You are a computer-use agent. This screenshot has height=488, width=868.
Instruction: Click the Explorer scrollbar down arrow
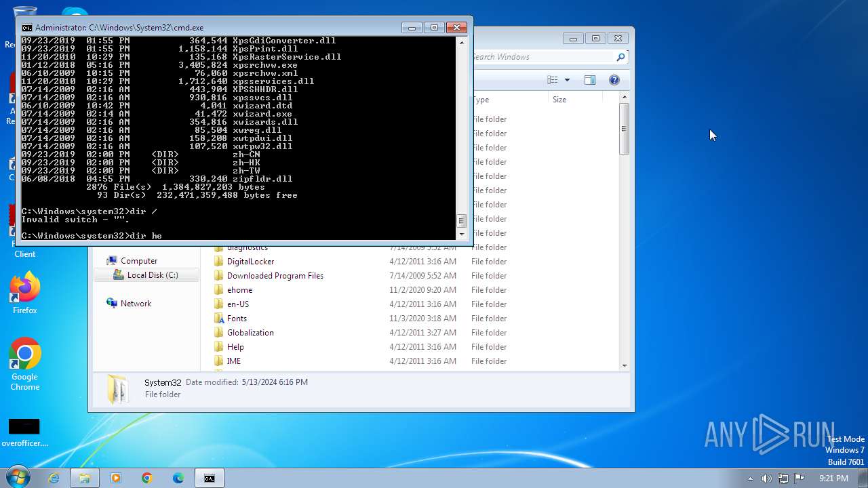point(624,365)
